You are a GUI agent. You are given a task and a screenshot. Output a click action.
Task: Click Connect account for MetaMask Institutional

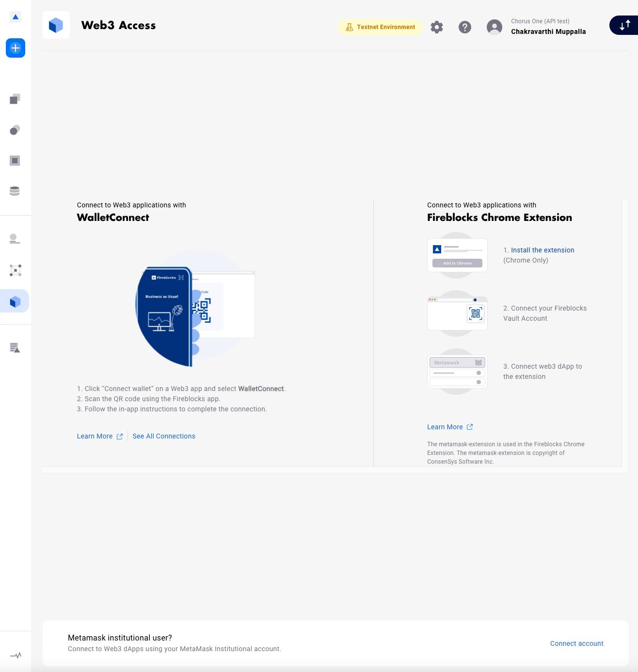577,643
